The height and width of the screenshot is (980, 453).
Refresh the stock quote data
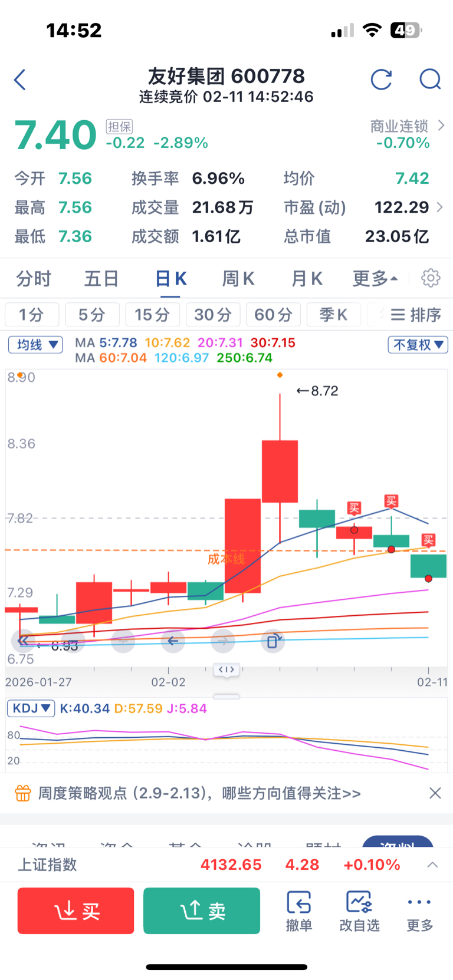(381, 80)
